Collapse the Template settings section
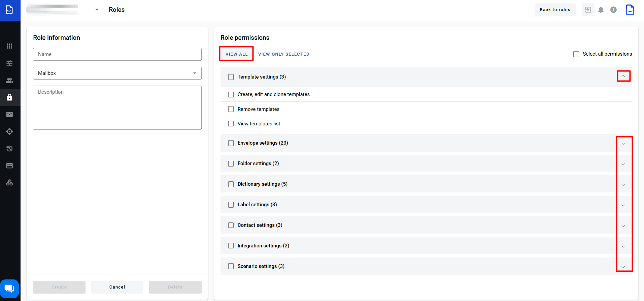This screenshot has width=644, height=301. click(x=623, y=76)
